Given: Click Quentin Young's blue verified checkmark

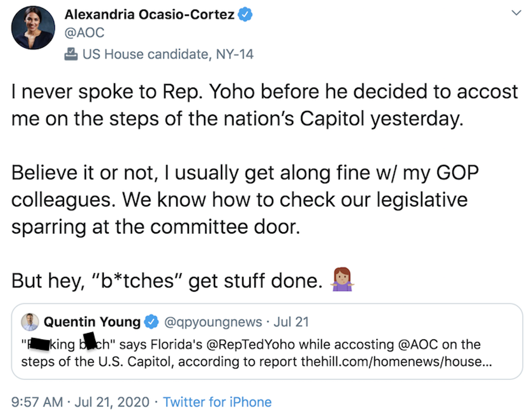Looking at the screenshot, I should click(151, 322).
